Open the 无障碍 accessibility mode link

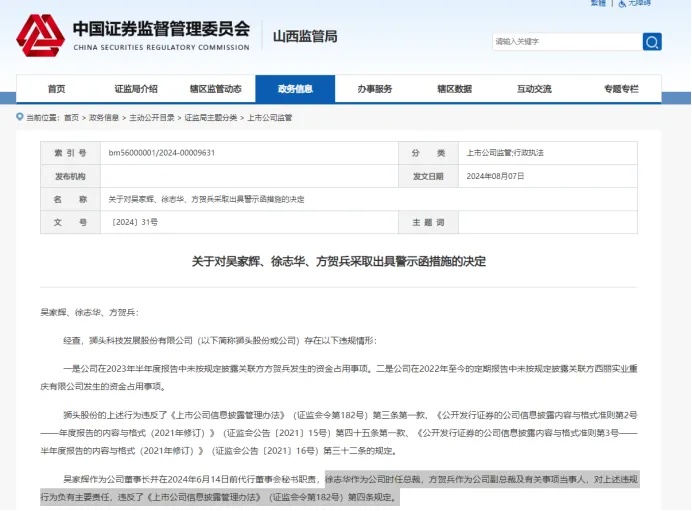tap(640, 4)
